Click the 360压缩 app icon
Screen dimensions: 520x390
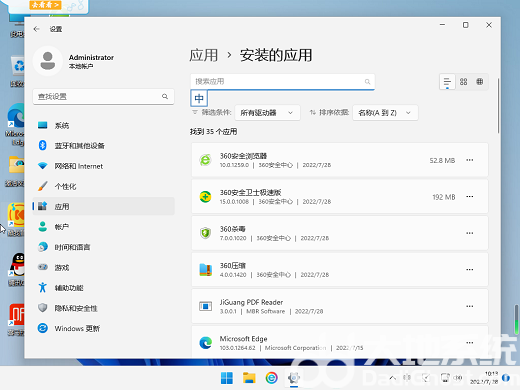click(205, 270)
